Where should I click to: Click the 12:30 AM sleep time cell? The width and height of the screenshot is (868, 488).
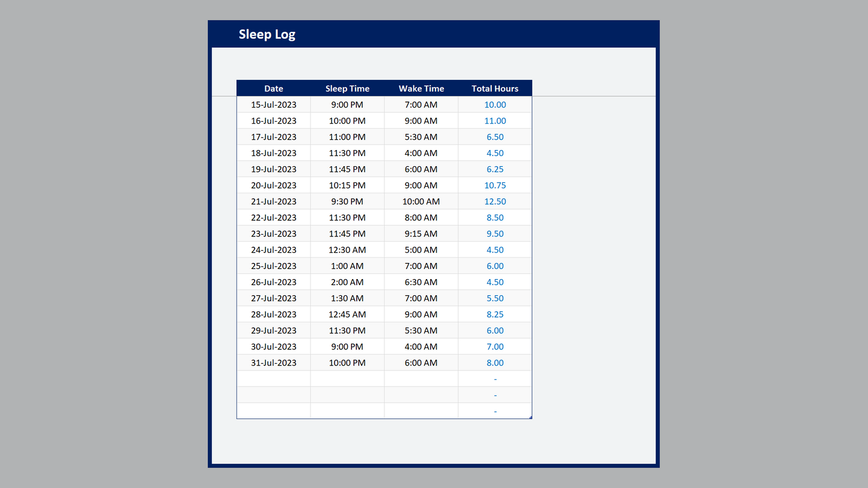click(x=347, y=250)
